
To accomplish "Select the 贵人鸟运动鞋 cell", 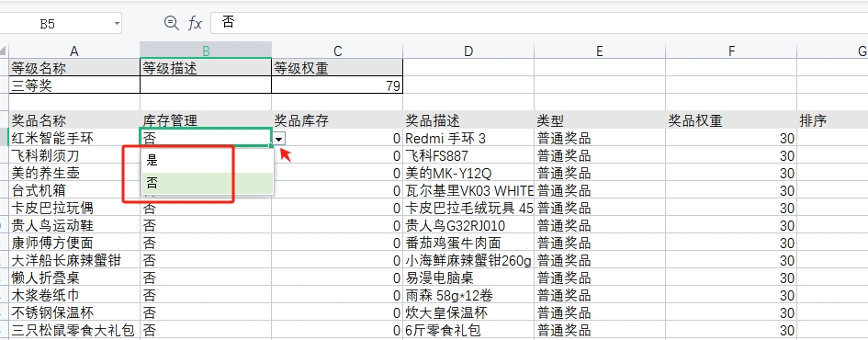I will 74,225.
